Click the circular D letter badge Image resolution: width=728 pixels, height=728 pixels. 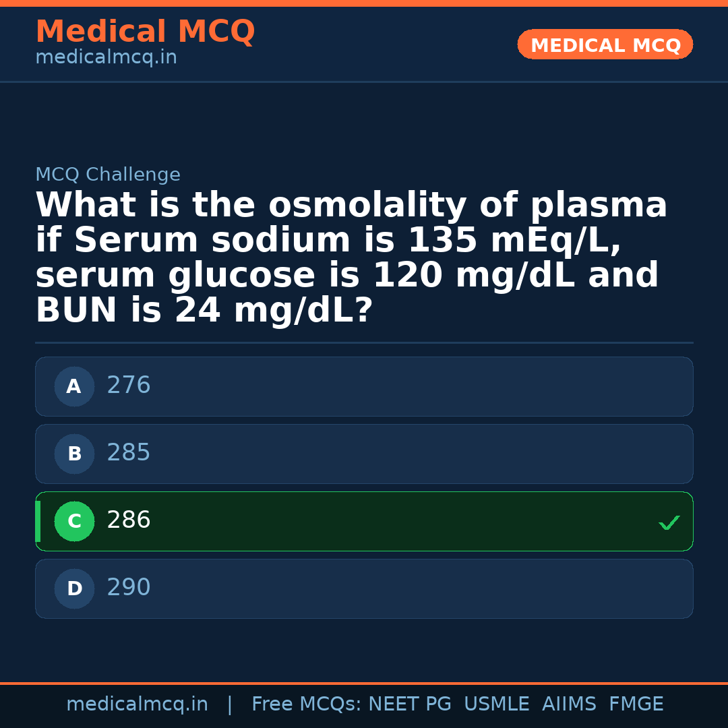[x=74, y=588]
